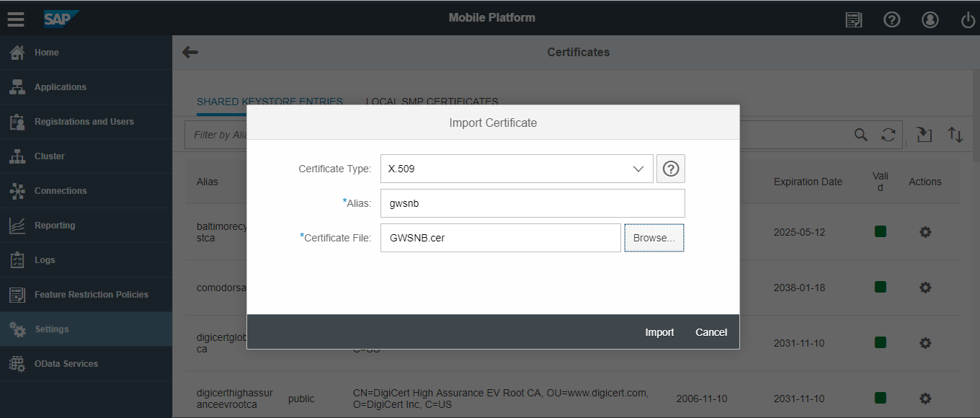Viewport: 980px width, 418px height.
Task: Open the help icon in the top bar
Action: pyautogui.click(x=892, y=19)
